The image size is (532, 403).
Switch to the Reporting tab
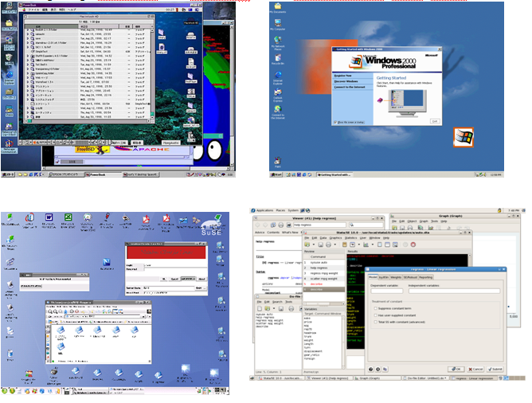coord(426,277)
